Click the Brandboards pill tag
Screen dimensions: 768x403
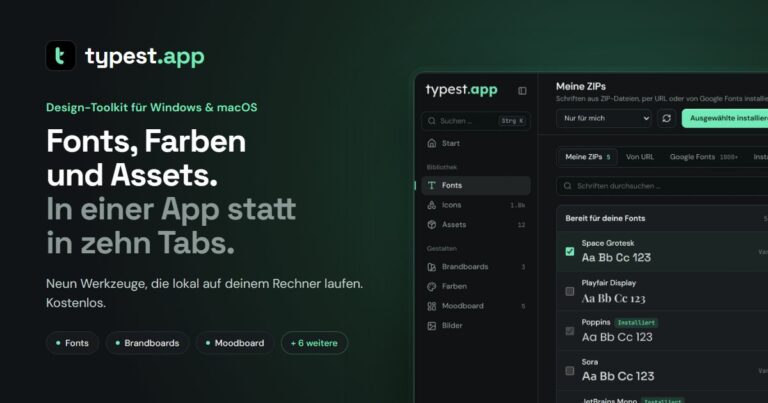[147, 343]
